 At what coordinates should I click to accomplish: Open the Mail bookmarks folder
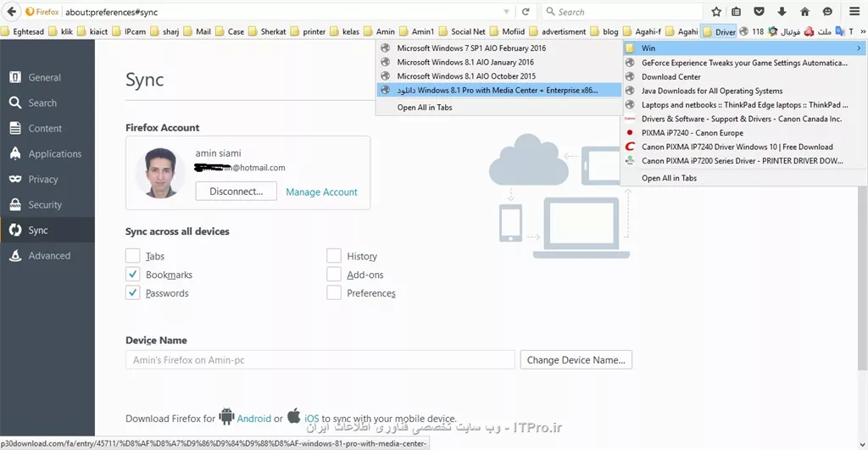198,31
